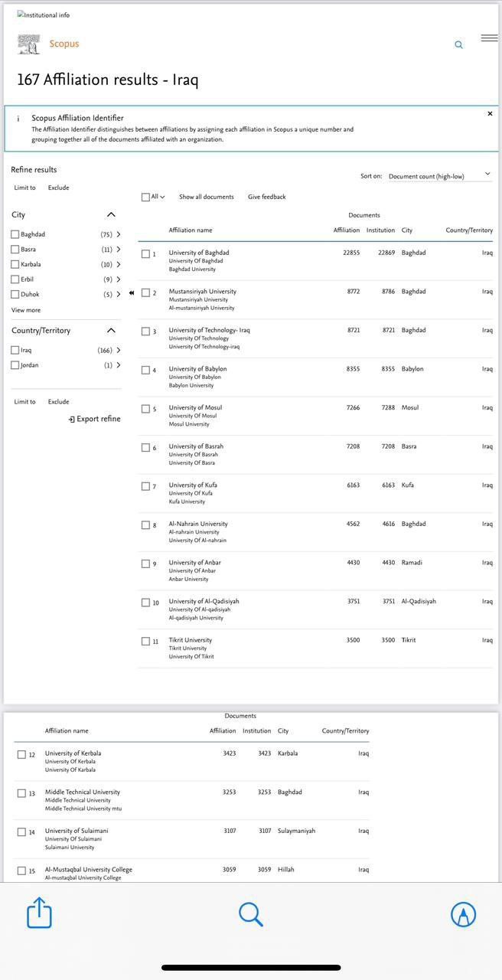502x980 pixels.
Task: Collapse the City filter section
Action: point(111,215)
